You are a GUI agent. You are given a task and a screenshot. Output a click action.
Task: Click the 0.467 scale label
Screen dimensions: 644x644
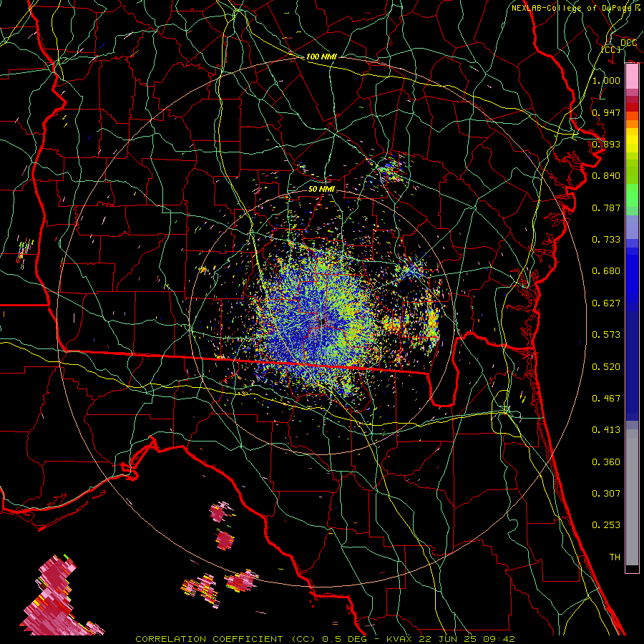coord(606,399)
